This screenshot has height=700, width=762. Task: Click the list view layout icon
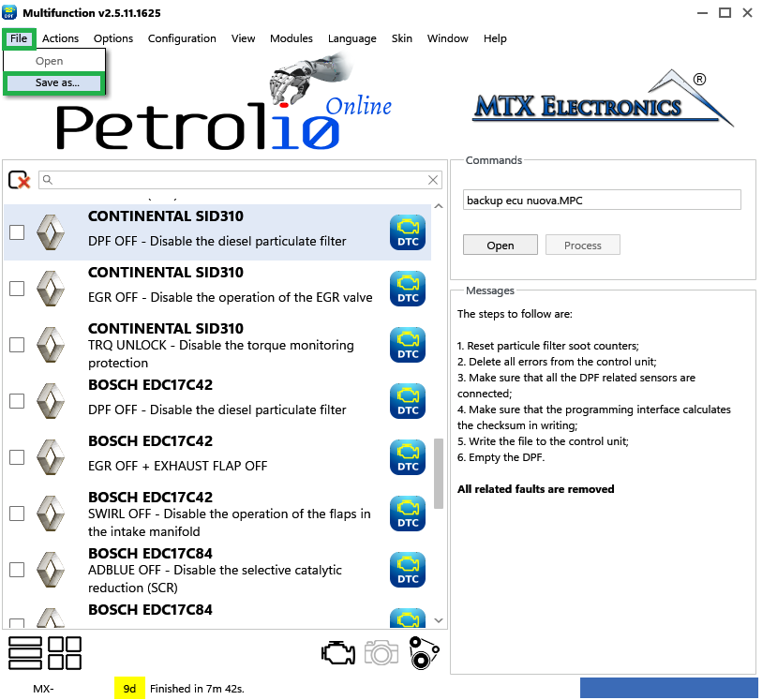(x=24, y=653)
